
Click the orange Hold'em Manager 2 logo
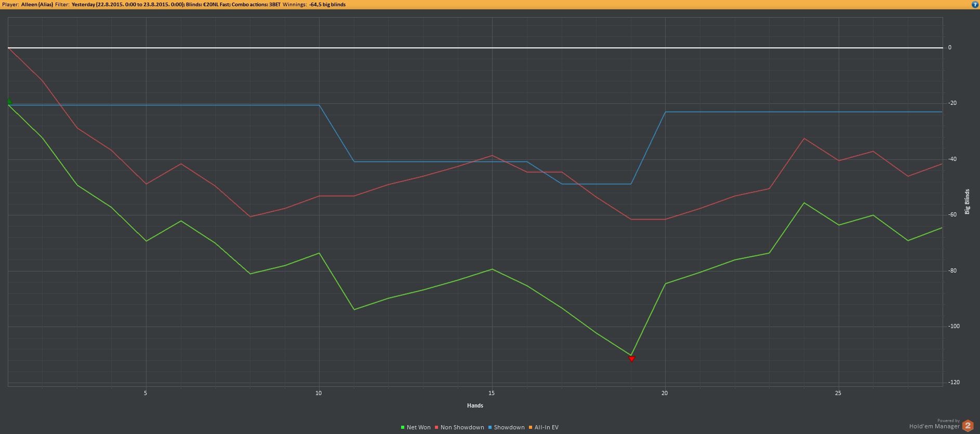(x=968, y=426)
